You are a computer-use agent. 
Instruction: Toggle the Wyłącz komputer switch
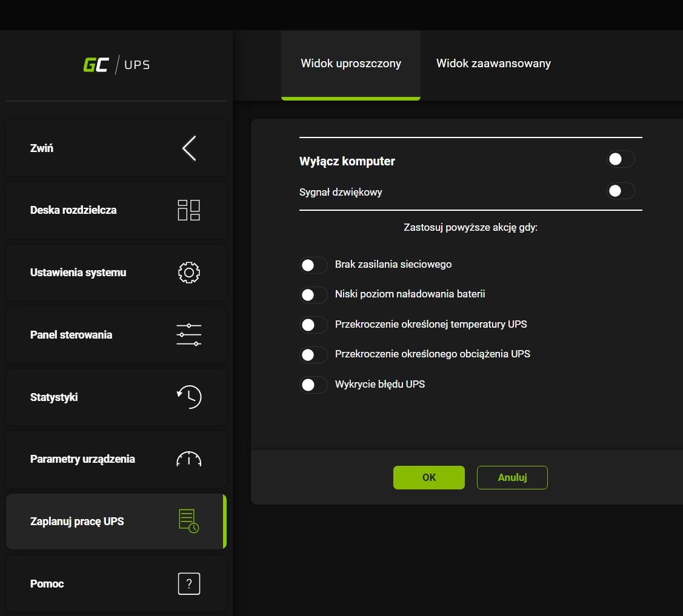click(621, 159)
